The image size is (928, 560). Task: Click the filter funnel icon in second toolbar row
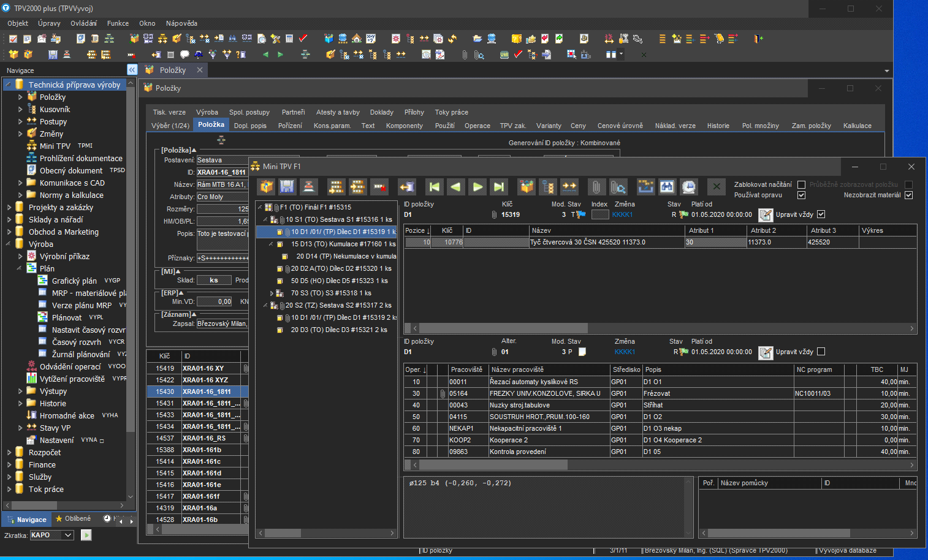coord(213,55)
